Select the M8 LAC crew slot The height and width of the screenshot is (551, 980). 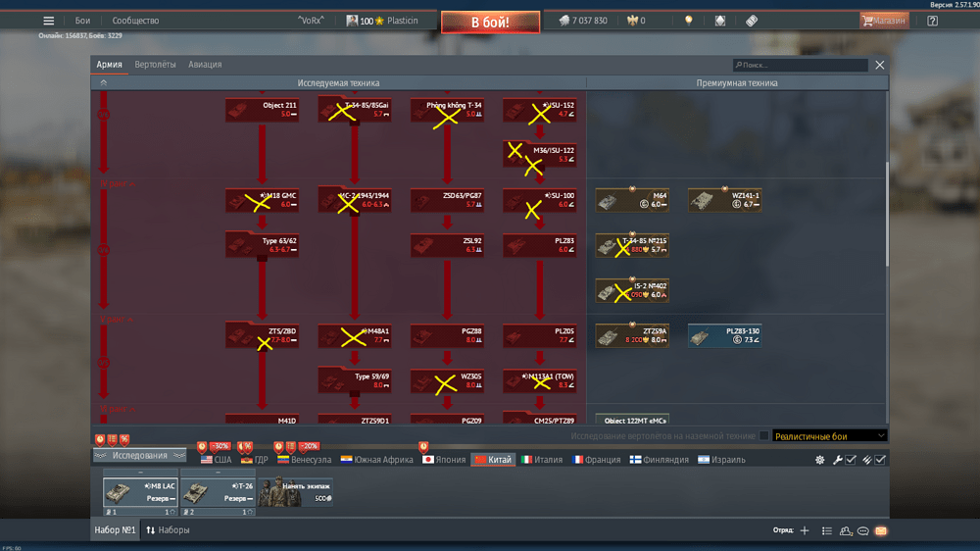pyautogui.click(x=140, y=492)
